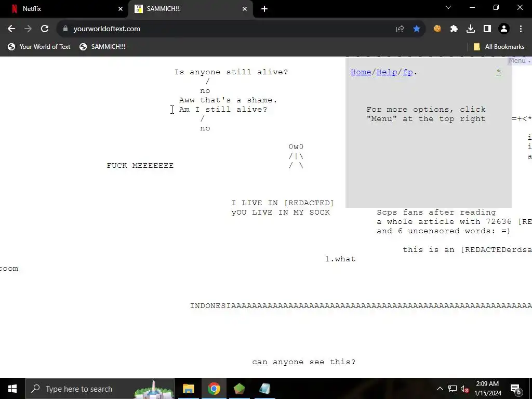Click the '0w0' stick figure head
532x399 pixels.
coord(296,147)
